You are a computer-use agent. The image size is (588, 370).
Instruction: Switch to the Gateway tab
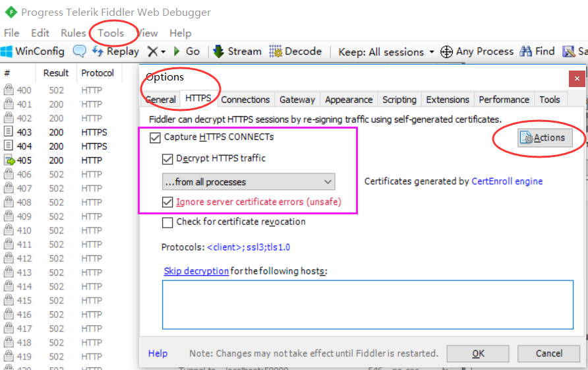point(297,100)
